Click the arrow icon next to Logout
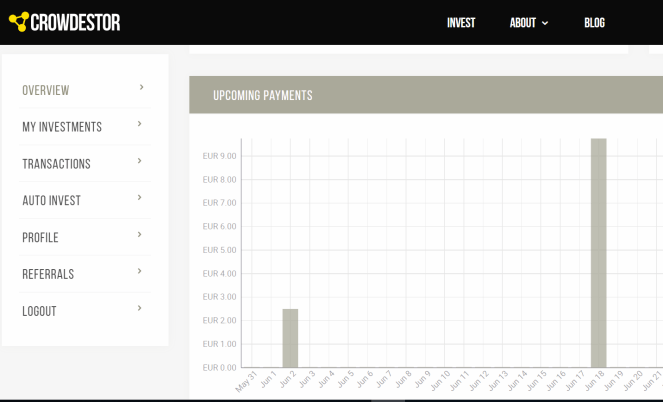Viewport: 663px width, 402px height. click(x=139, y=308)
